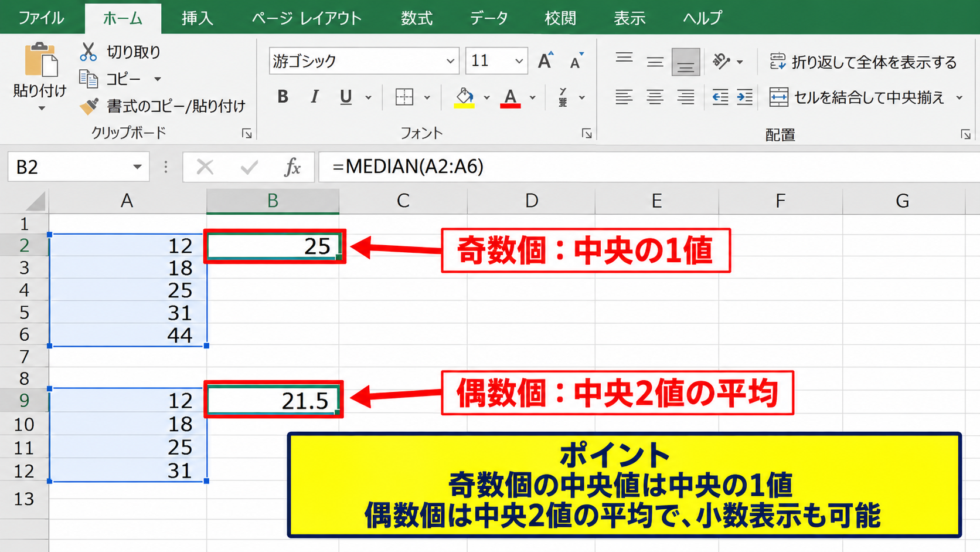Click the fill color paint bucket
This screenshot has height=552, width=980.
(x=464, y=97)
